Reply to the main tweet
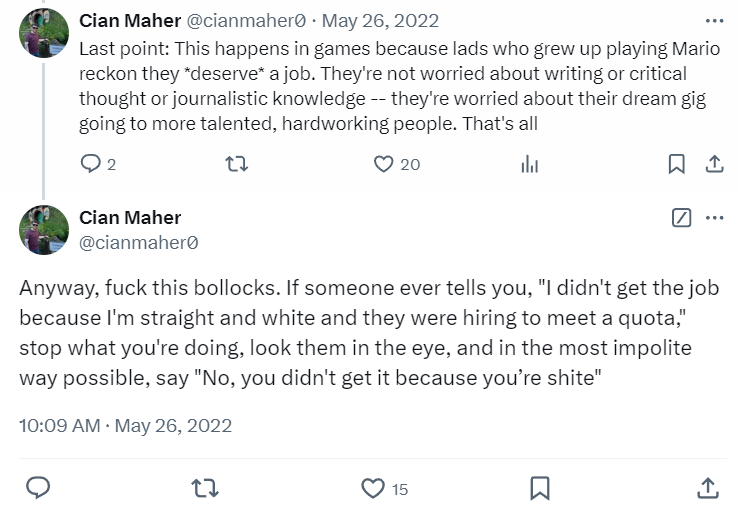Screen dimensions: 738x518 [38, 488]
